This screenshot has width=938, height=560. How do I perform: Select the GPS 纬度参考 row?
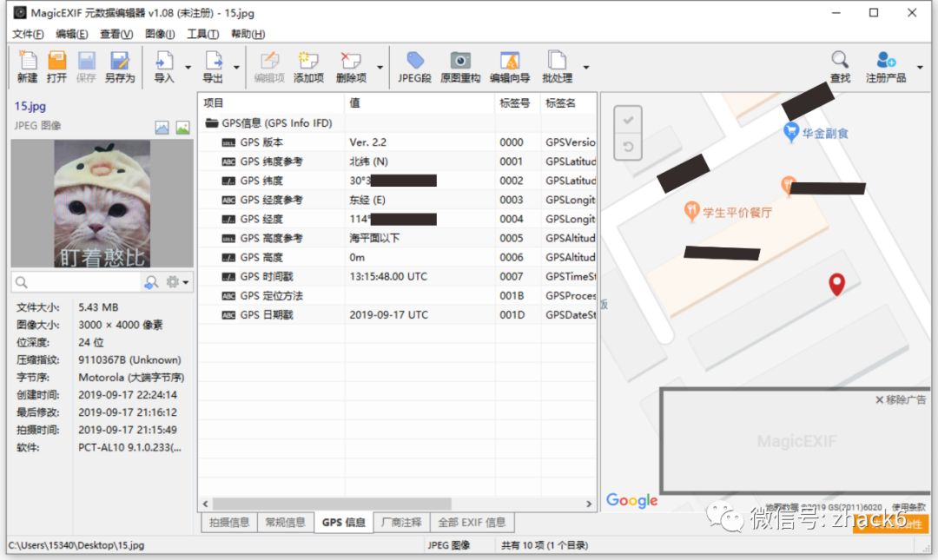coord(398,161)
